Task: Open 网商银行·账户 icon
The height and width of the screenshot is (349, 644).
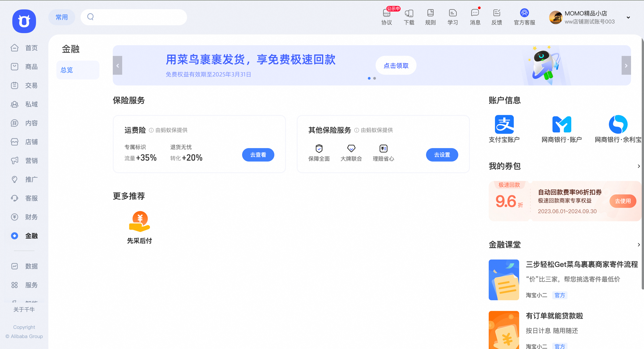Action: click(x=561, y=129)
